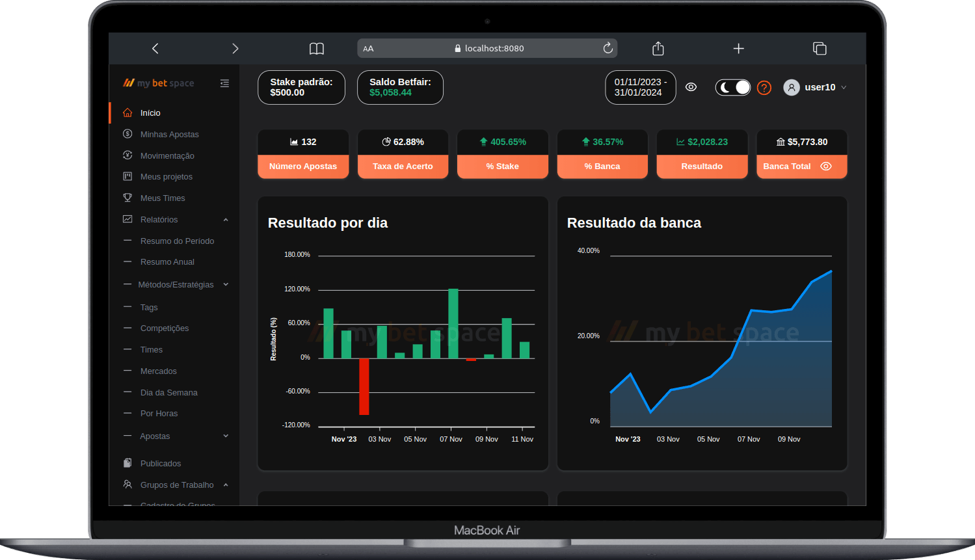Click the Movimentação sidebar icon

pos(127,155)
